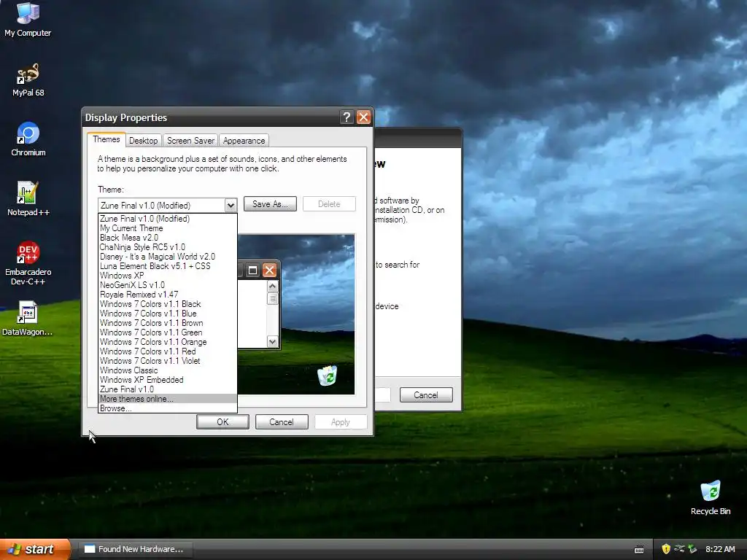The image size is (747, 560).
Task: Choose 'Windows 7 Colors v1.1 Blue'
Action: tap(167, 314)
